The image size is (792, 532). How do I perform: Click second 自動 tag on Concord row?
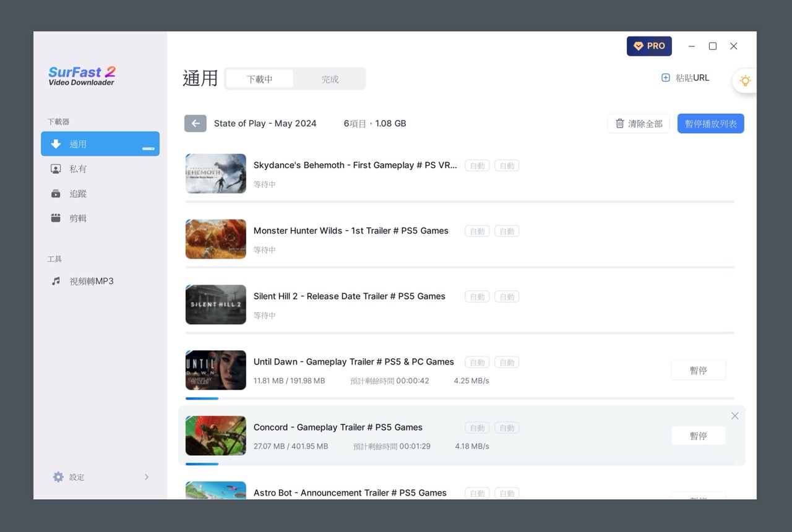point(507,428)
